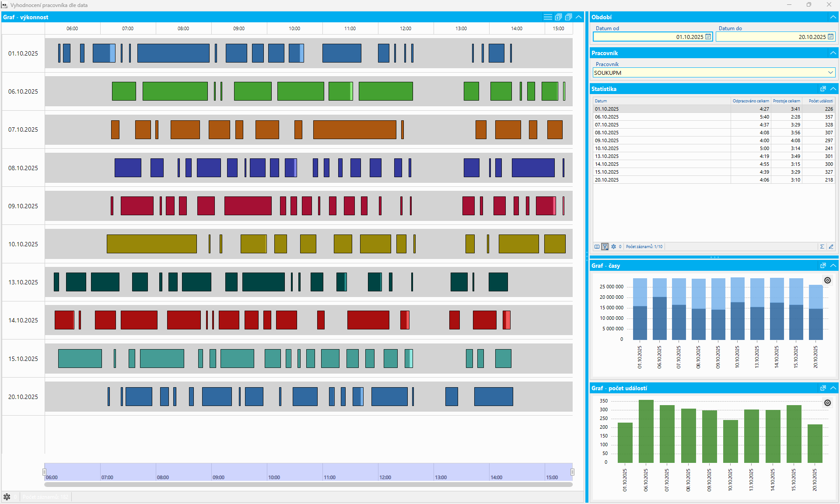The height and width of the screenshot is (504, 840).
Task: Pop out the Statistika panel to a window
Action: (823, 89)
